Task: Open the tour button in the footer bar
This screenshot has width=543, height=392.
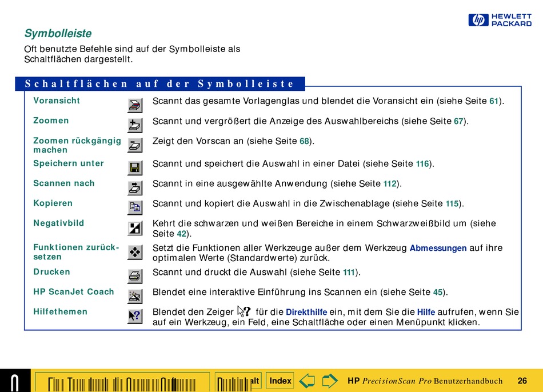Action: tap(122, 382)
